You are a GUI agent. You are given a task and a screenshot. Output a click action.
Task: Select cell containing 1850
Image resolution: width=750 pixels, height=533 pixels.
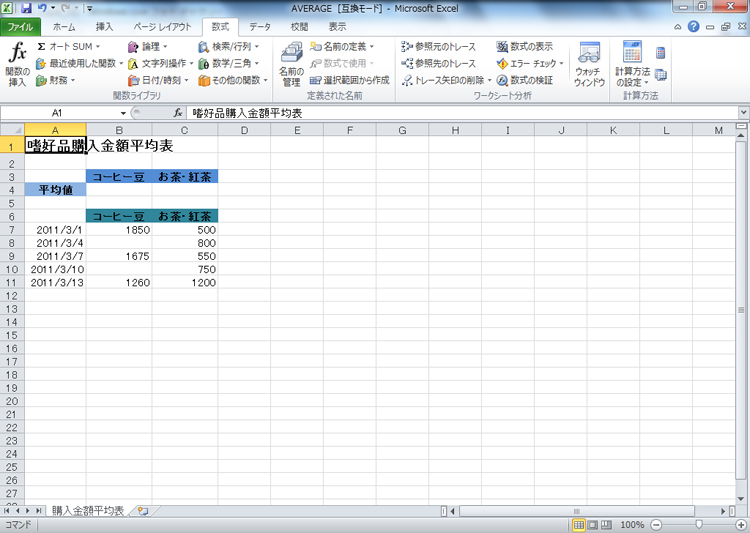119,230
